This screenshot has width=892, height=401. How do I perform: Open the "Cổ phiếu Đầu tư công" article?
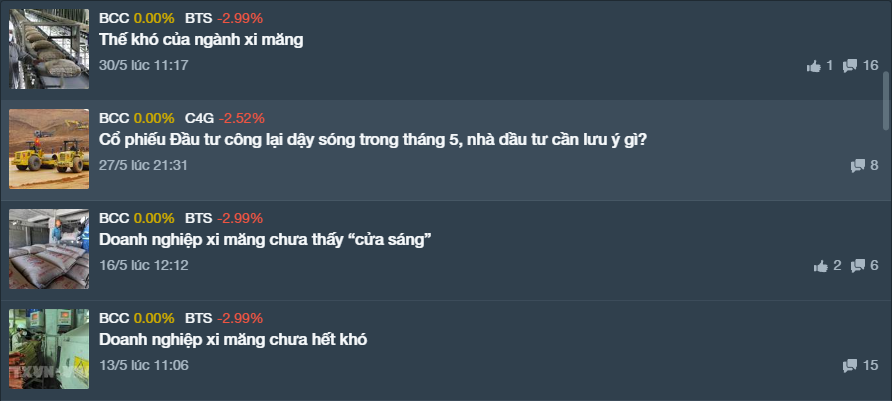click(x=373, y=139)
